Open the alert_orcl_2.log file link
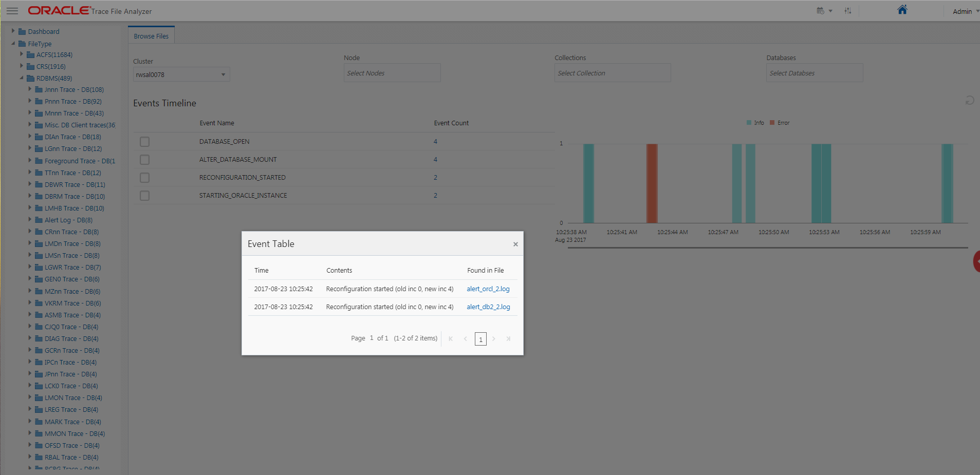 pyautogui.click(x=488, y=289)
